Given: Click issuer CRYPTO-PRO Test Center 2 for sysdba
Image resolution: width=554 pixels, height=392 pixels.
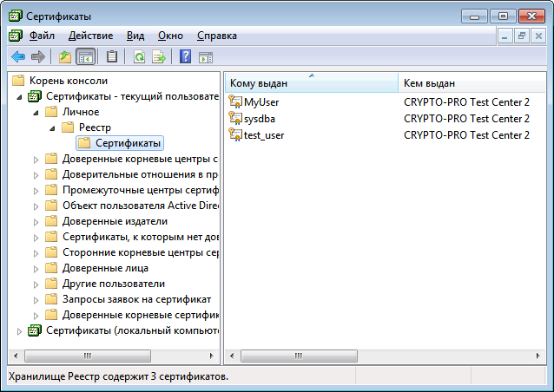Looking at the screenshot, I should [x=466, y=119].
